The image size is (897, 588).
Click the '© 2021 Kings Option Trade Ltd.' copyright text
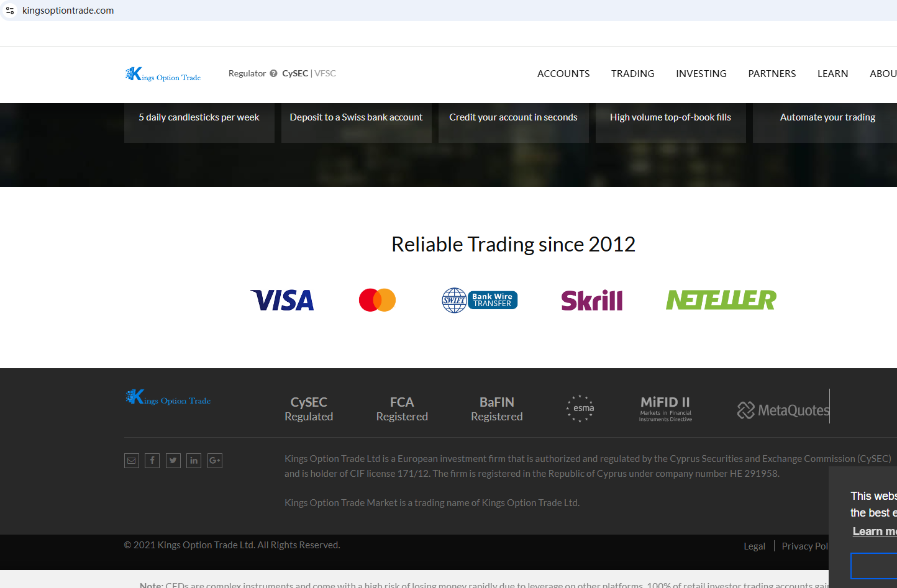pyautogui.click(x=232, y=545)
